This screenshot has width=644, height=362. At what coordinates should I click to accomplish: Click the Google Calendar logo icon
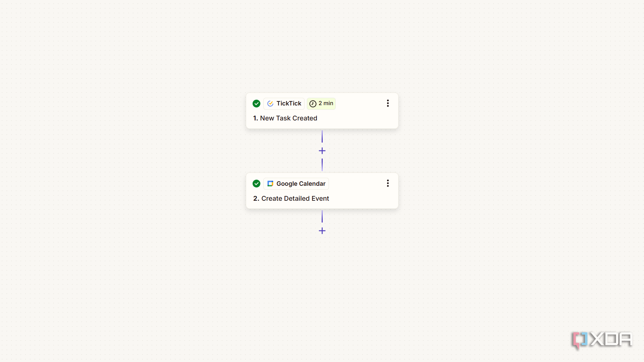(270, 184)
